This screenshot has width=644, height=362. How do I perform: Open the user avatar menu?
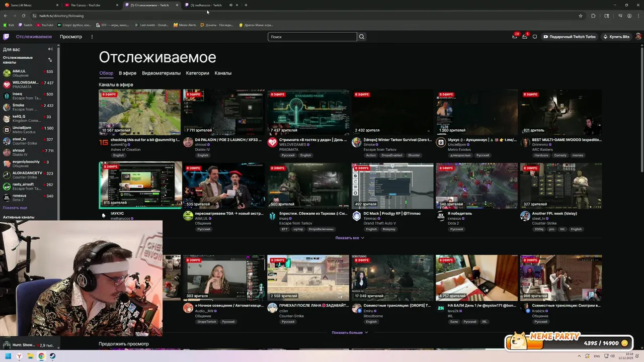(x=638, y=37)
